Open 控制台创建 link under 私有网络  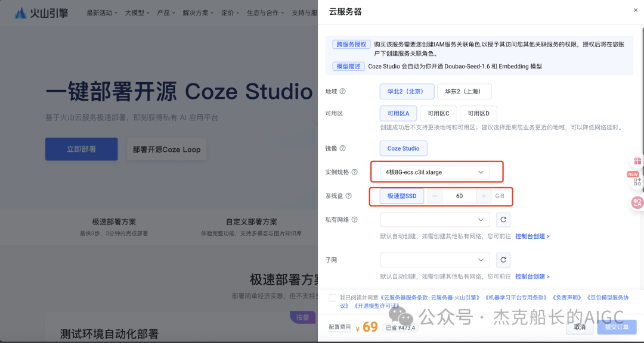coord(532,236)
